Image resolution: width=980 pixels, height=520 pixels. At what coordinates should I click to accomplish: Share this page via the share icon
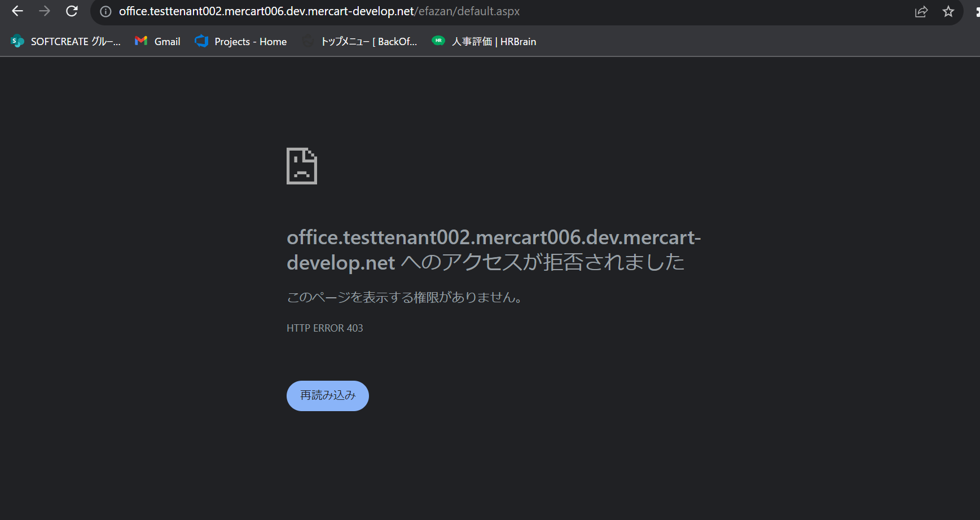921,12
